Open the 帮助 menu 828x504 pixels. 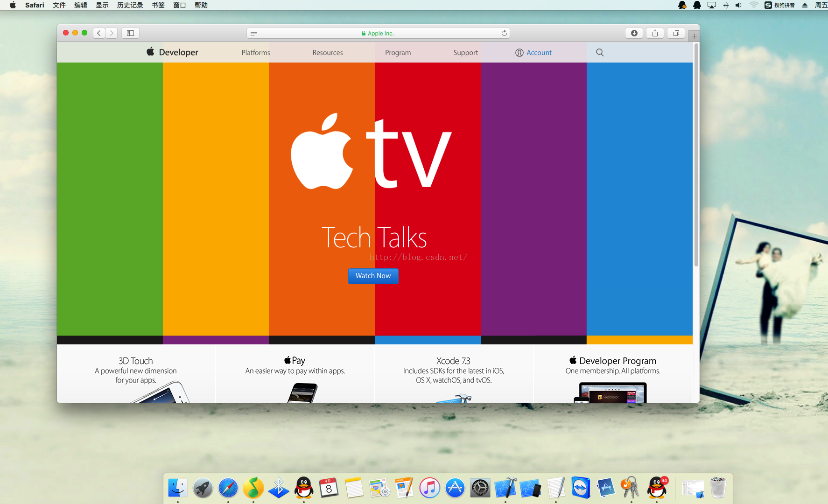click(201, 5)
